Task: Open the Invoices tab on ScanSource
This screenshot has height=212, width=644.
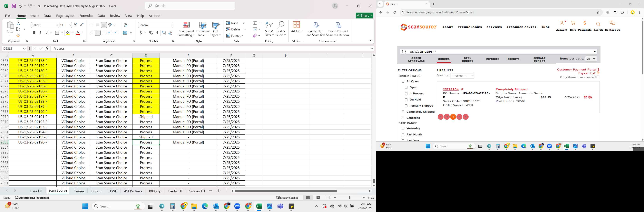Action: [493, 59]
